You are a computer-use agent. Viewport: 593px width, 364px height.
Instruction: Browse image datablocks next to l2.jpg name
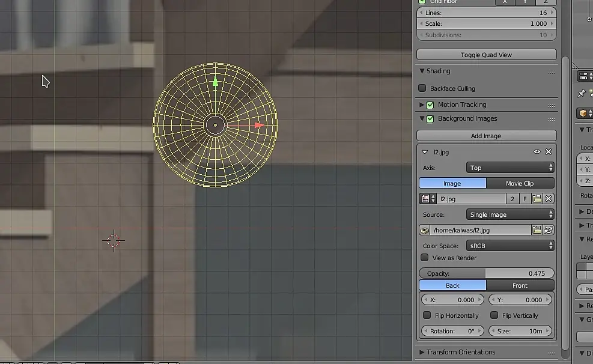[428, 199]
